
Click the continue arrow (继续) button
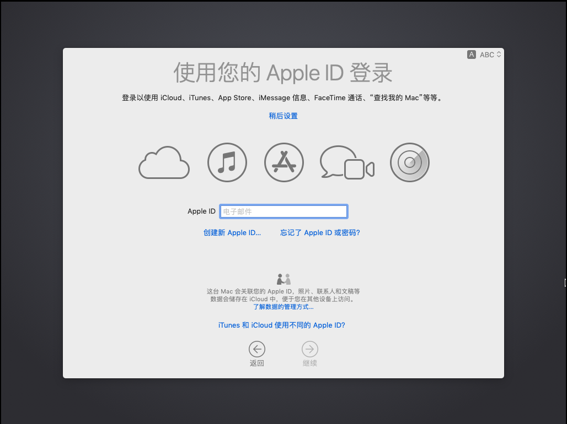[x=310, y=349]
